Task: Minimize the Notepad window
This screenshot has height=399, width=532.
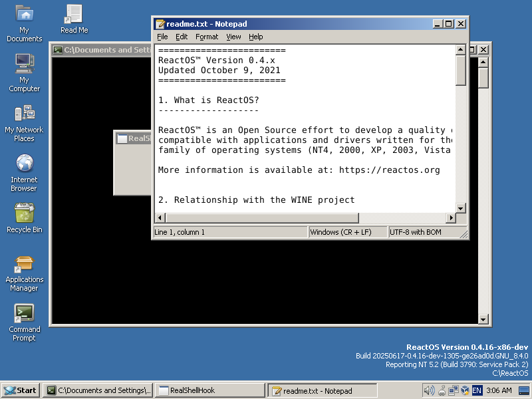Action: (x=438, y=24)
